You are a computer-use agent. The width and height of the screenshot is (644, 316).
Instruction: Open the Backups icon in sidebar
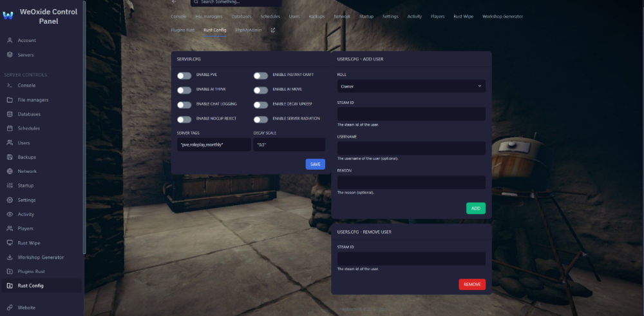tap(10, 157)
